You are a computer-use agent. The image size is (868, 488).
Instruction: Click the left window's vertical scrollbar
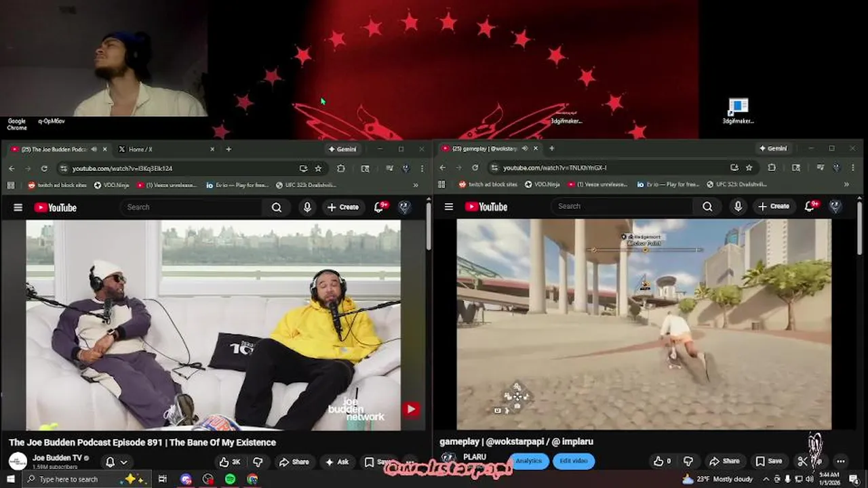click(429, 227)
